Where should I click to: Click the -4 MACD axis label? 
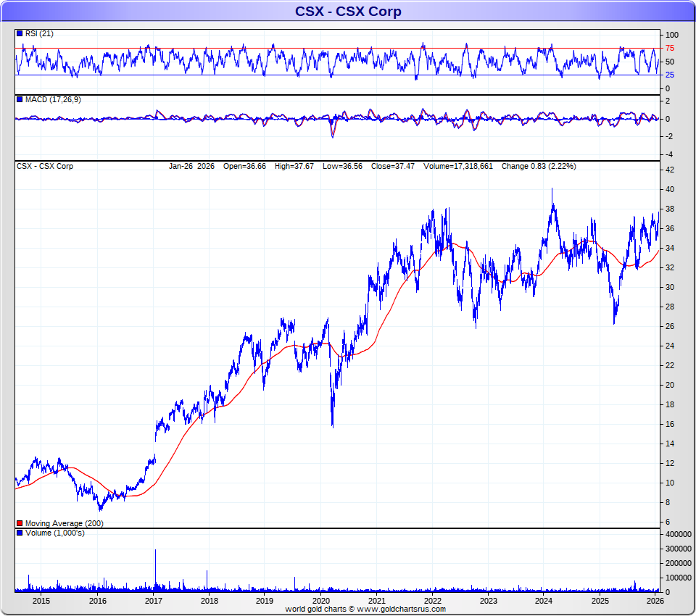[669, 154]
